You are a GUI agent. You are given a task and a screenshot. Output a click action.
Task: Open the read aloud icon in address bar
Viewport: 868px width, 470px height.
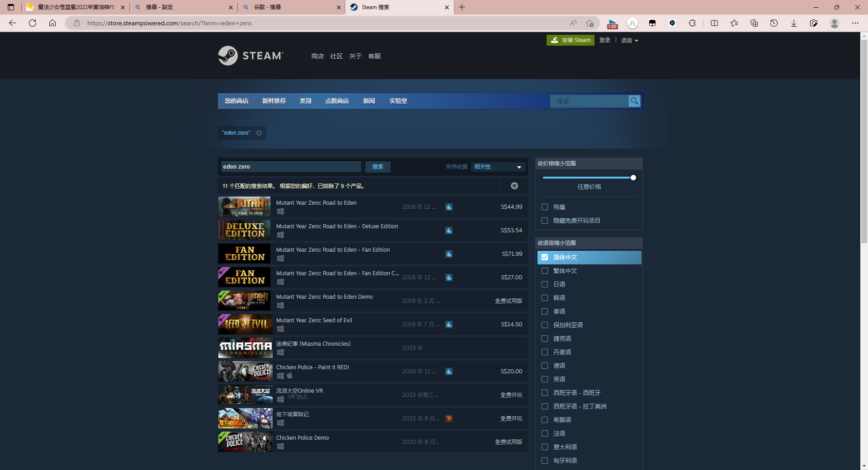pyautogui.click(x=573, y=23)
